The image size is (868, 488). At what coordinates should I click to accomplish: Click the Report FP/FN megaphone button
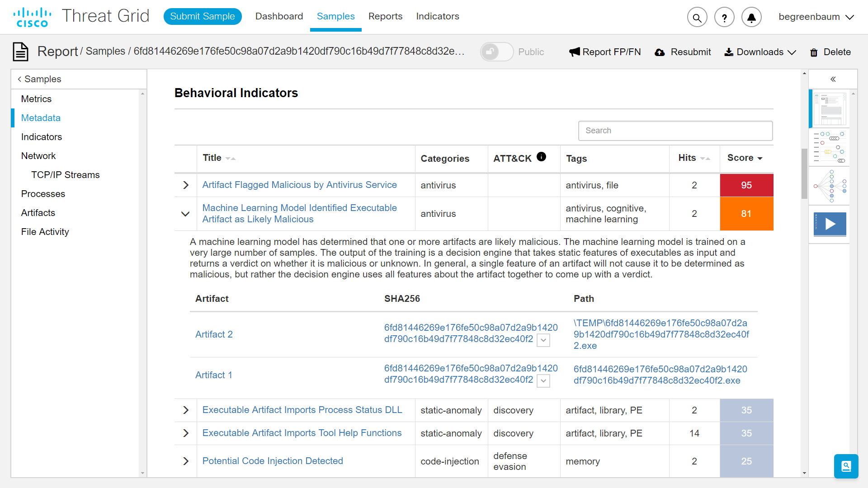605,52
